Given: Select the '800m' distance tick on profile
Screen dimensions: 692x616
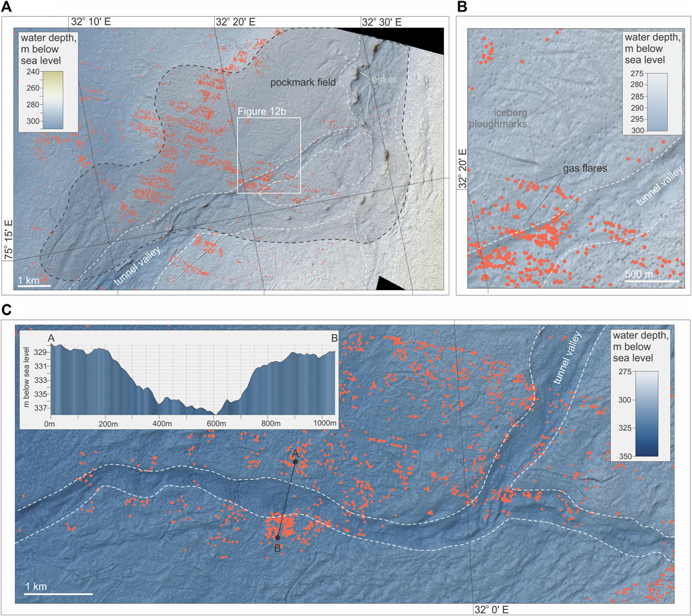Looking at the screenshot, I should click(270, 423).
